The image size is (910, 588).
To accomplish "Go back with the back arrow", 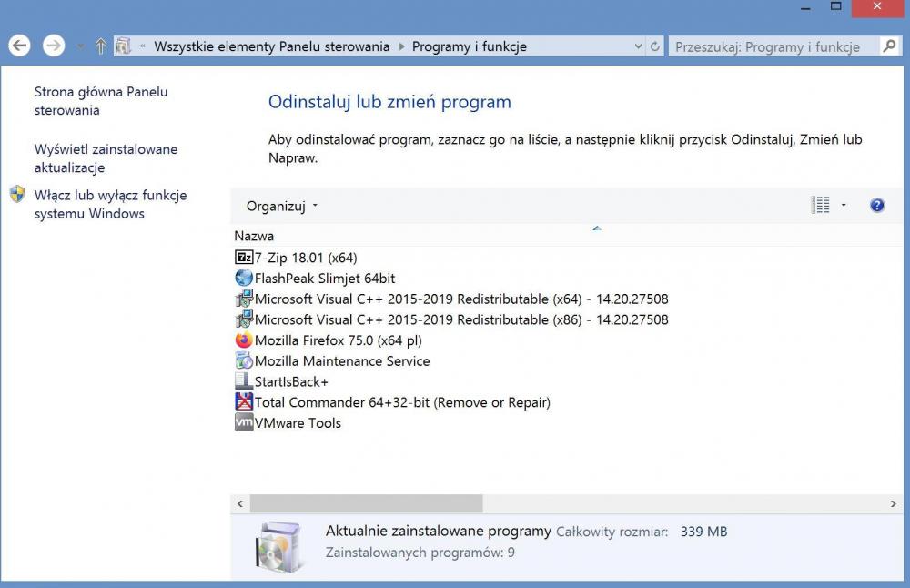I will [x=20, y=46].
